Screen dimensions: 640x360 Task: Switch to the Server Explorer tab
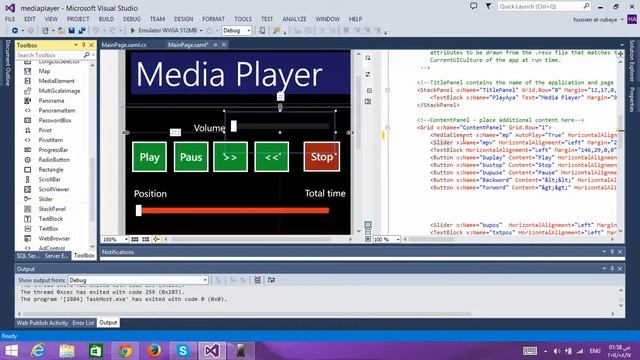point(56,256)
